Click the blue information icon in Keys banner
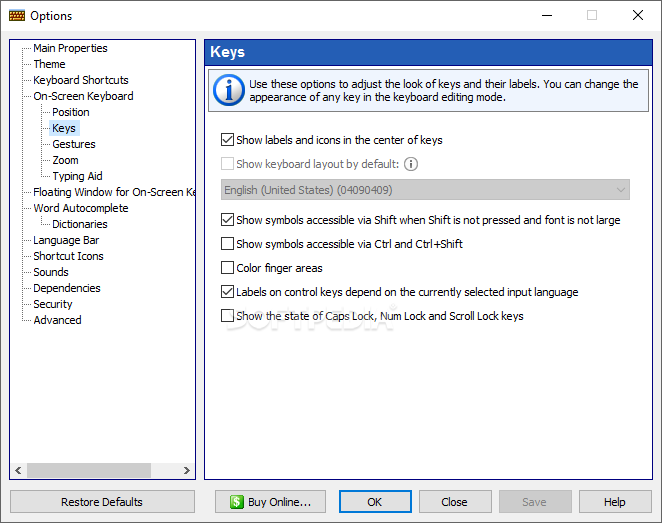The image size is (662, 523). [229, 90]
